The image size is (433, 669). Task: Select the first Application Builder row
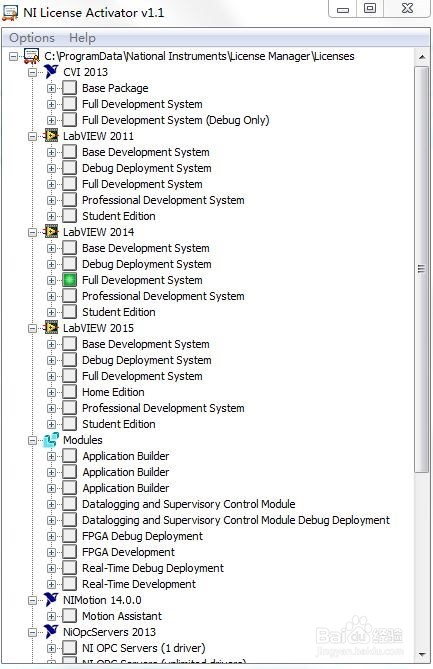tap(126, 456)
